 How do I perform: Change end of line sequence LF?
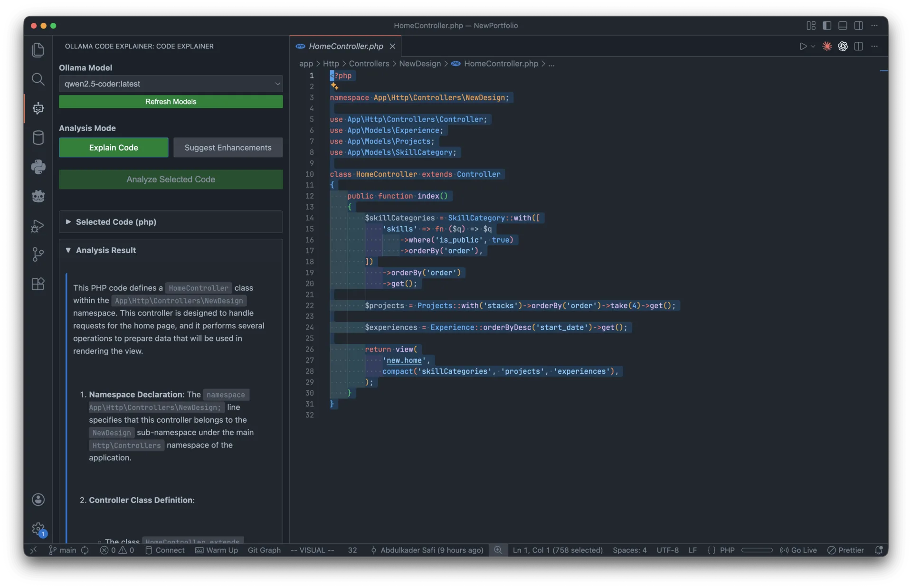click(693, 550)
